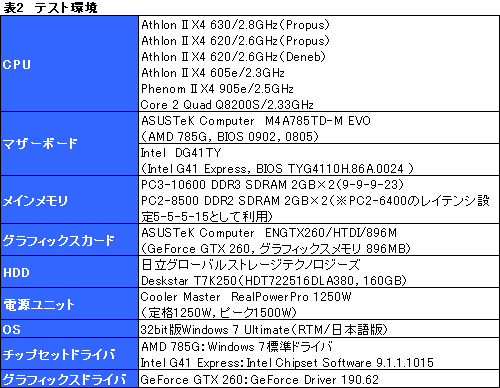Screen dimensions: 500x388
Task: Click Deskstar T7K250 HDT722516DLA380 line
Action: [274, 281]
